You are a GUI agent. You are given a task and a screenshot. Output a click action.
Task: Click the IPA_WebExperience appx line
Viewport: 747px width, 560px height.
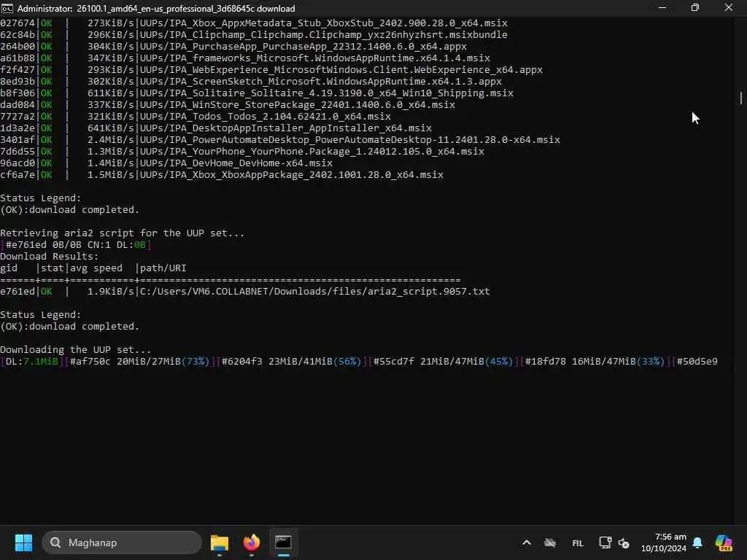(x=271, y=69)
